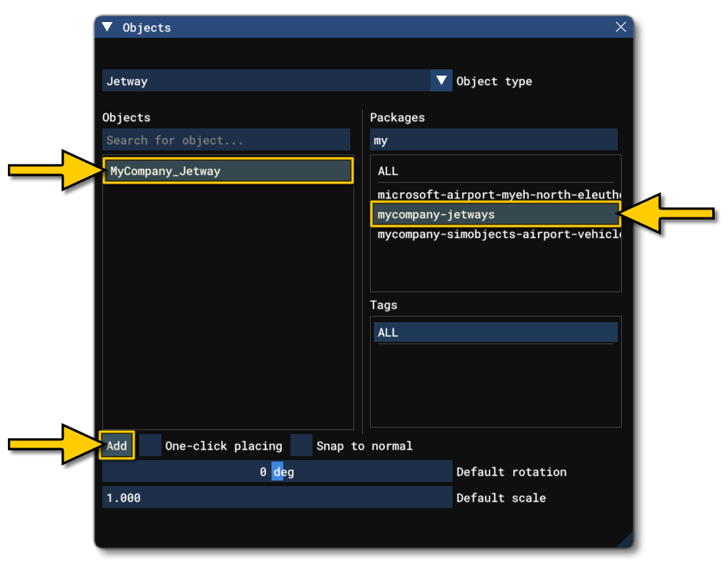Click the window resize grip corner
Screen dimensions: 728x564
pyautogui.click(x=625, y=540)
